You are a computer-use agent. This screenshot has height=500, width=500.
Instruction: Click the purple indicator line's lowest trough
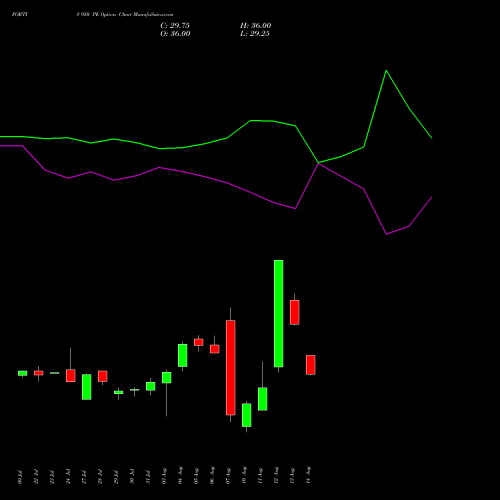386,234
